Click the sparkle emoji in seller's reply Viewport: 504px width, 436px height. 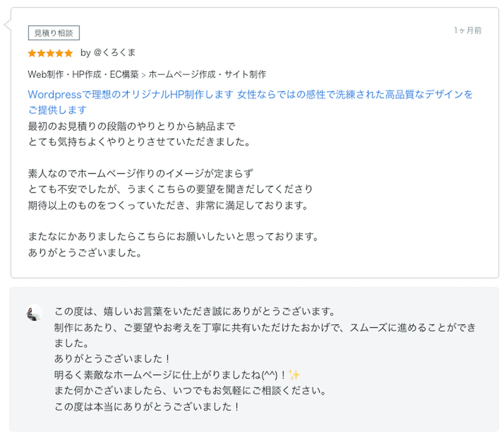(x=294, y=375)
